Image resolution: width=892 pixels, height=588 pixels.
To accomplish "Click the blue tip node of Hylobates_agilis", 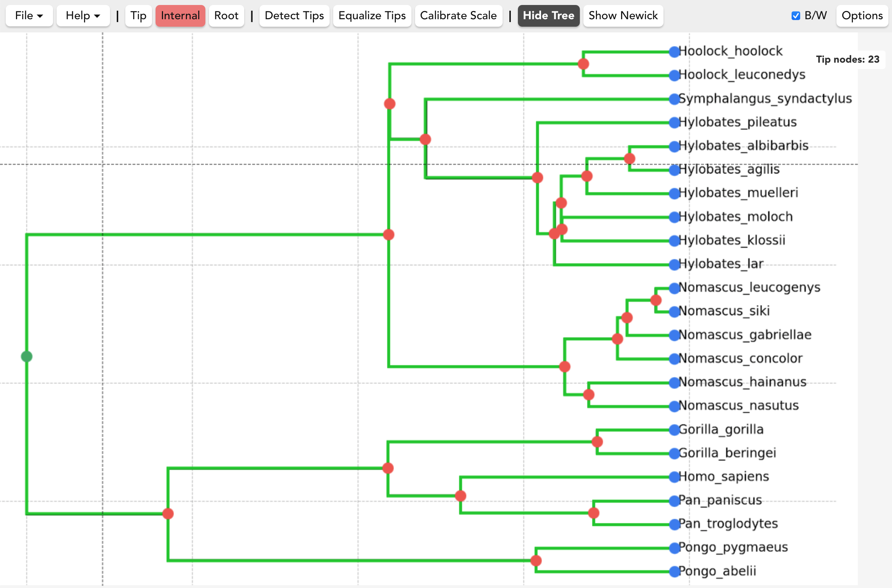I will [x=675, y=170].
